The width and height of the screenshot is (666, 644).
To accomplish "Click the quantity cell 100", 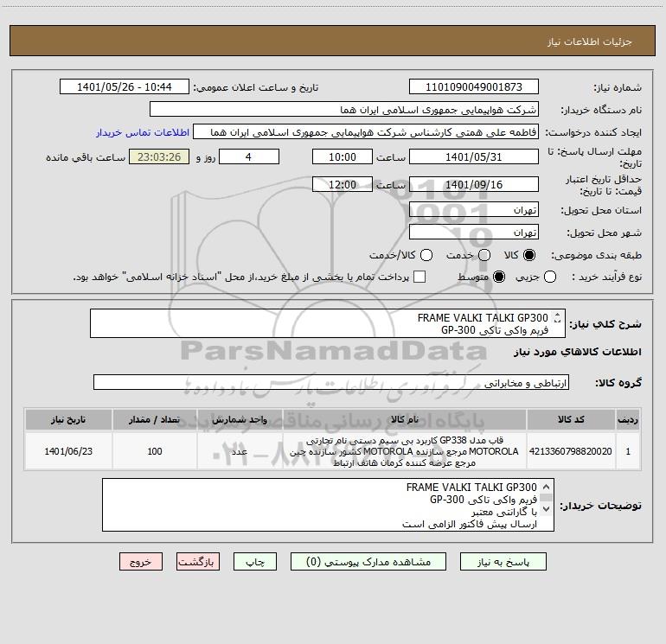I will (155, 451).
